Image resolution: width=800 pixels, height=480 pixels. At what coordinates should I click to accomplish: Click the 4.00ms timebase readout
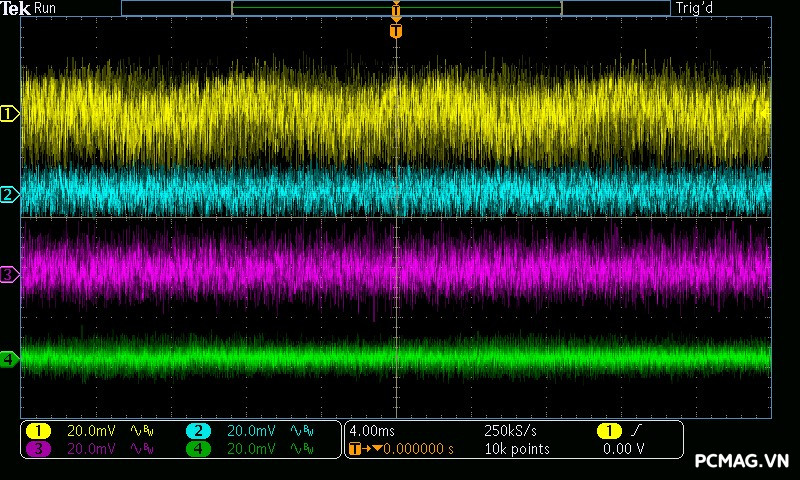[370, 431]
